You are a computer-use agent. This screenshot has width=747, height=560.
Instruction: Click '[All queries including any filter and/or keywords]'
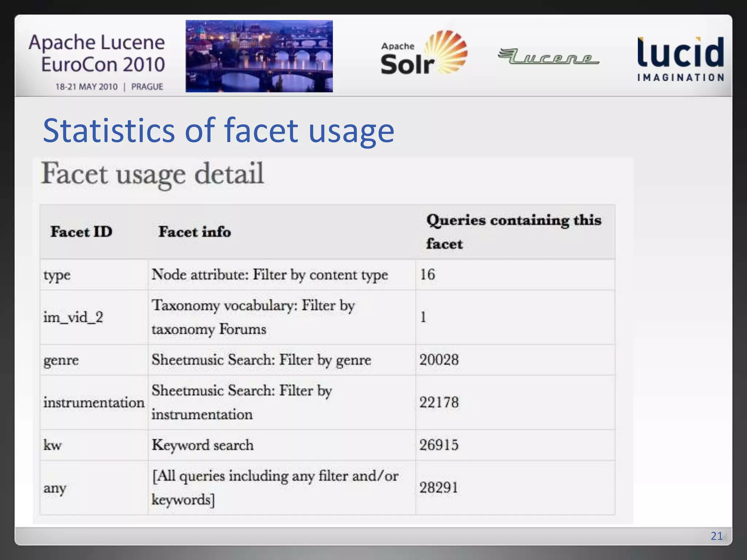tap(275, 488)
